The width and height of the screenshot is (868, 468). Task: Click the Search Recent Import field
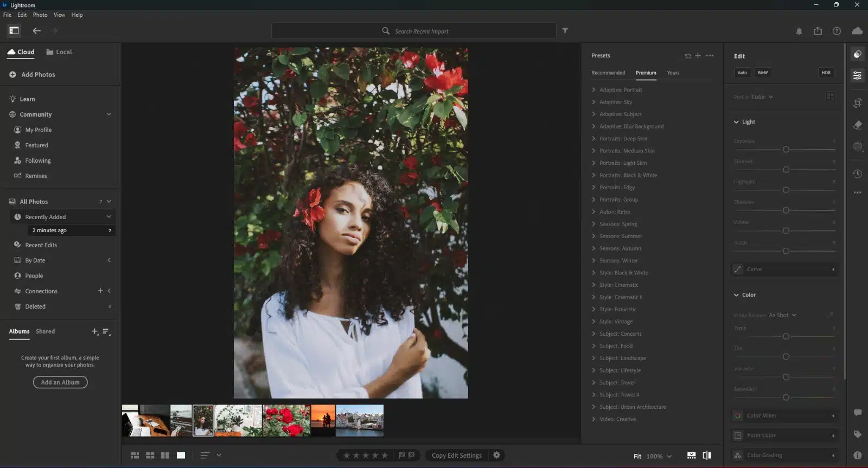[x=414, y=31]
